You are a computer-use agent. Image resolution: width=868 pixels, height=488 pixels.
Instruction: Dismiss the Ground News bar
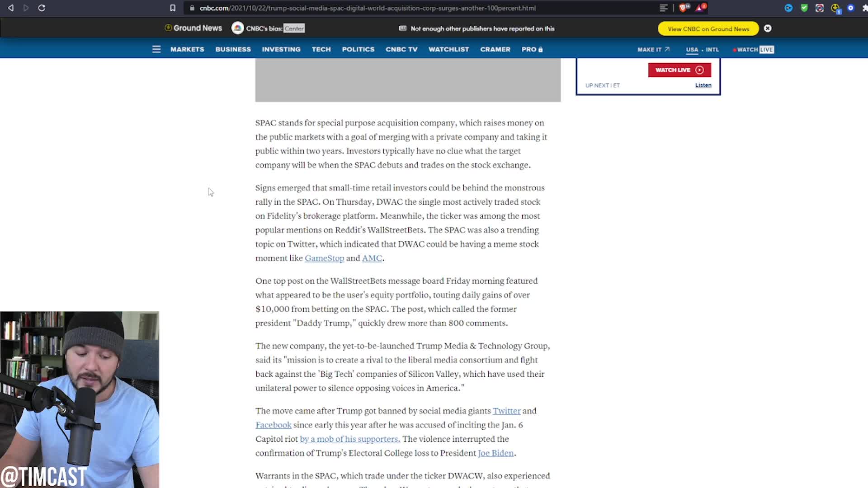pos(767,28)
